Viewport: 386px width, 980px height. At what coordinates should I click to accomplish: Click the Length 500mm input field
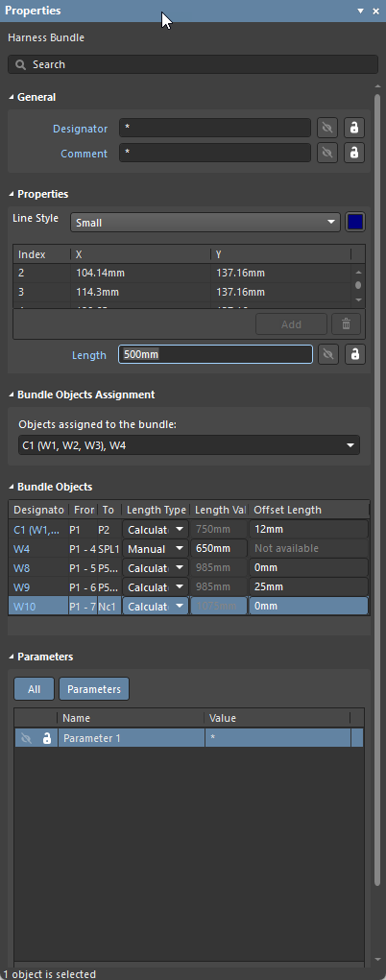point(215,354)
